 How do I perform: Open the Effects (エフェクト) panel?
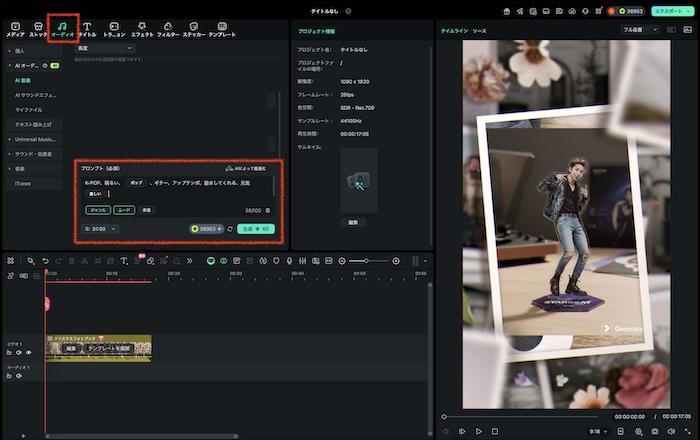click(141, 27)
